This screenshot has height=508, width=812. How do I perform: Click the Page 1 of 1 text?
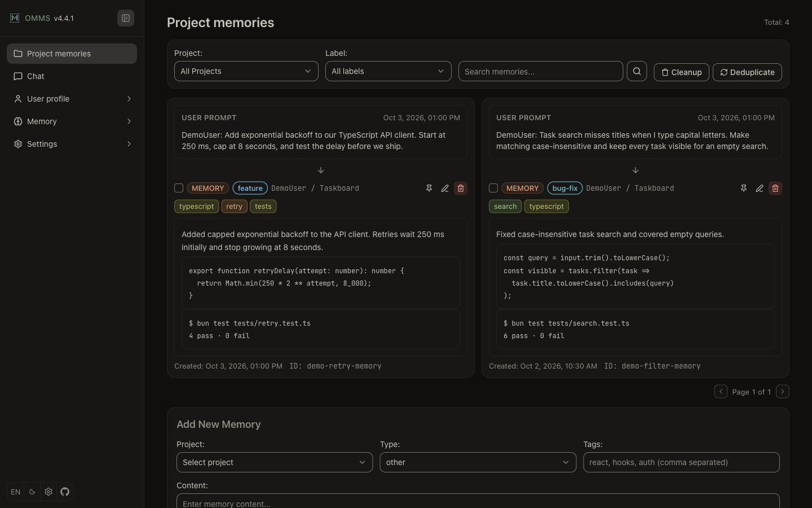[751, 392]
